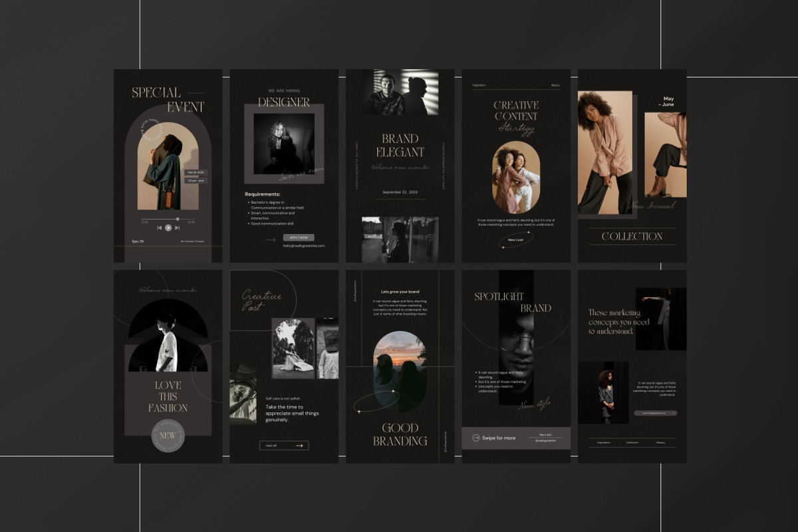Click the 'Swipe for more' text
Viewport: 798px width, 532px height.
pos(499,438)
